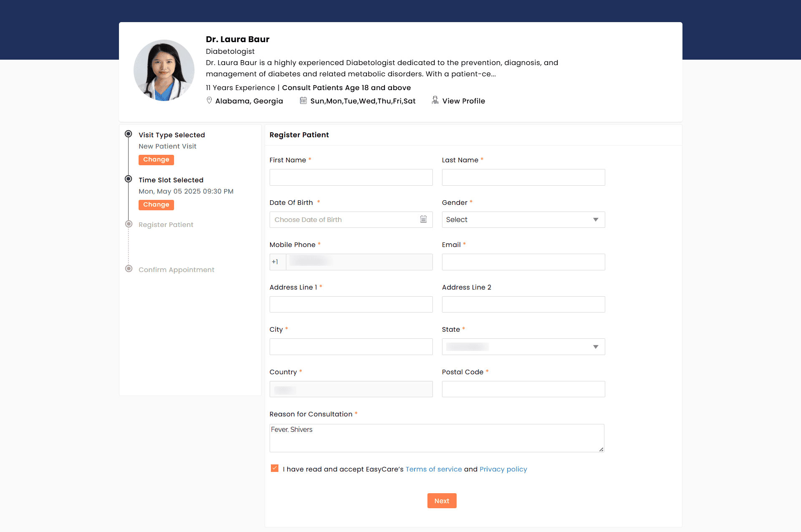Select the Visit Type Selected step indicator
The height and width of the screenshot is (532, 801).
pyautogui.click(x=129, y=133)
